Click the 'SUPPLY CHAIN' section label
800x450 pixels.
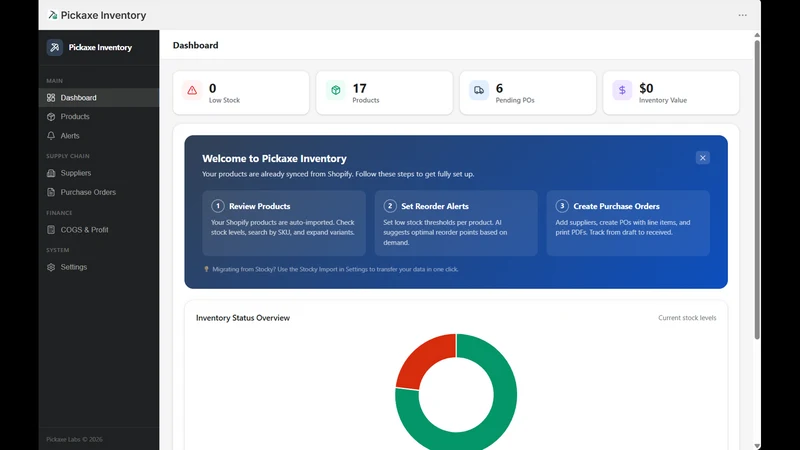pyautogui.click(x=68, y=156)
